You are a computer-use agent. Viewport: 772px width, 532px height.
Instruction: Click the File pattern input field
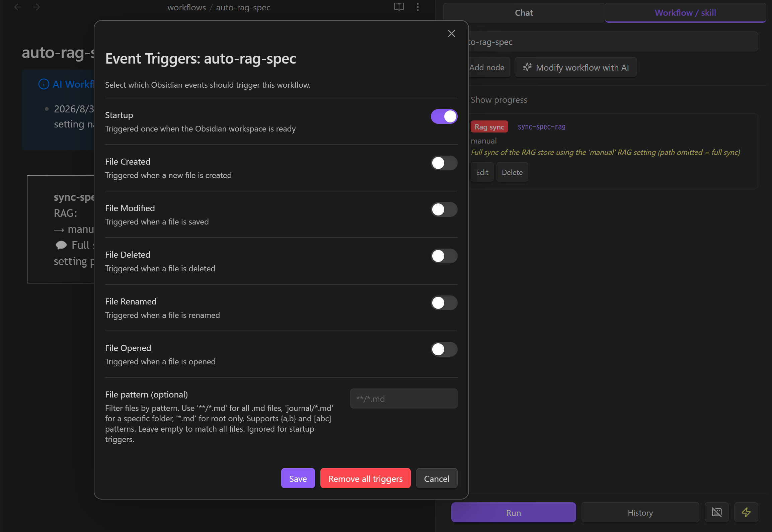click(404, 398)
